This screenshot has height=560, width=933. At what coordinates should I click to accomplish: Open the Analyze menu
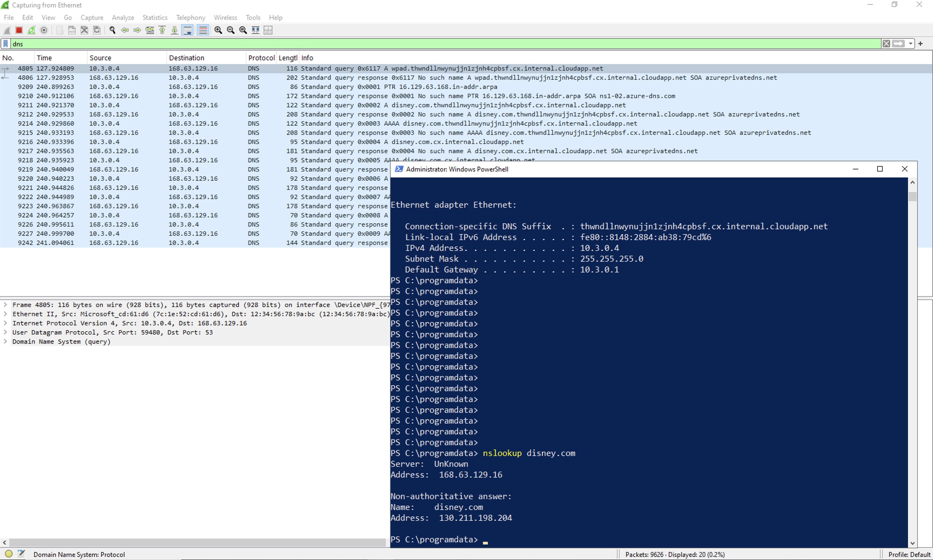coord(123,17)
